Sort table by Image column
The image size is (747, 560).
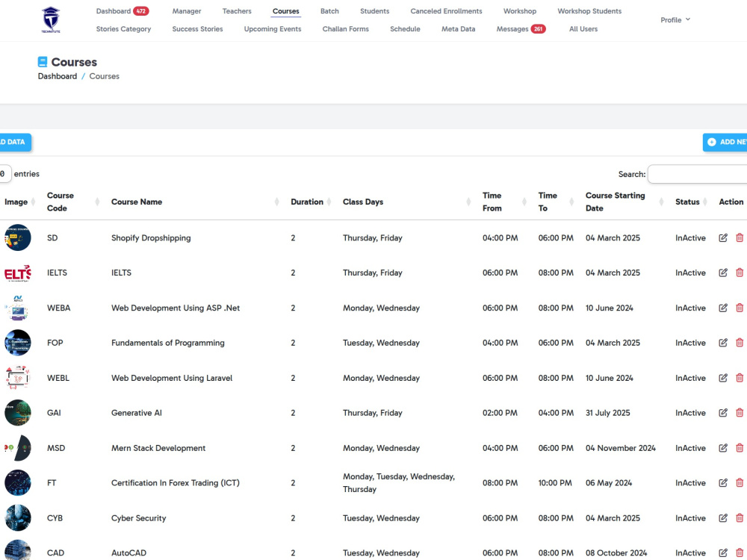[19, 202]
